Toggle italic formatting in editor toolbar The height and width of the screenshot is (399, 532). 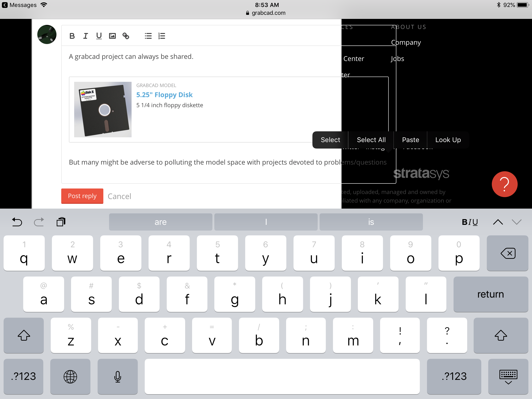pos(85,36)
